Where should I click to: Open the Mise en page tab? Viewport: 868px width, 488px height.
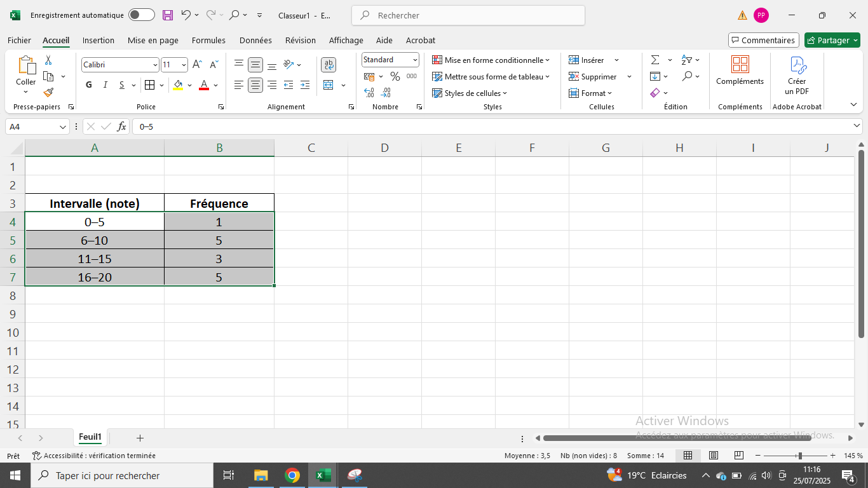[153, 40]
